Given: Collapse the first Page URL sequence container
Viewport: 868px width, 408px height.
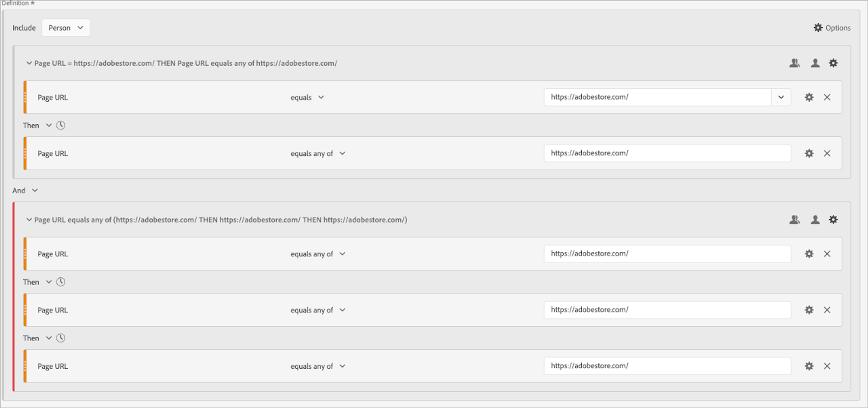Looking at the screenshot, I should coord(29,63).
